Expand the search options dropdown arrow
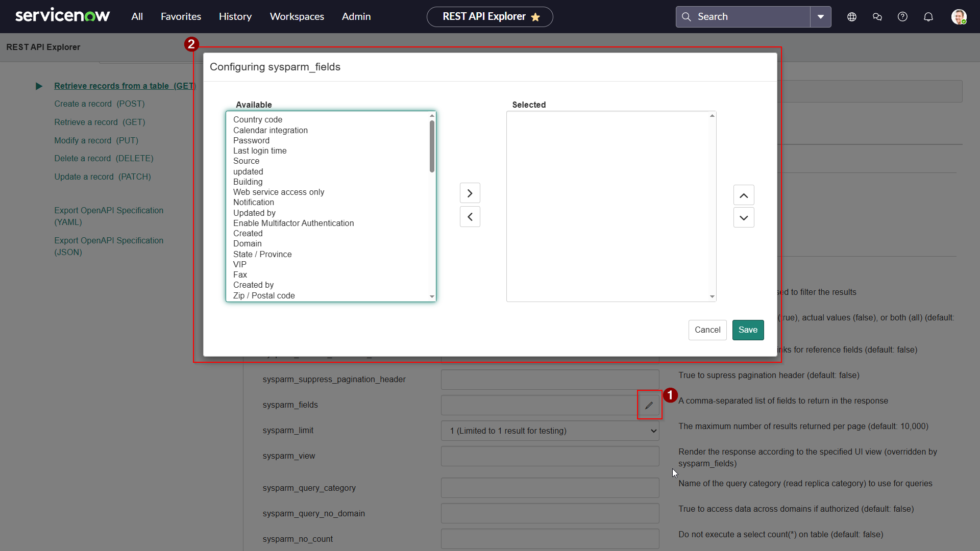The image size is (980, 551). coord(820,17)
